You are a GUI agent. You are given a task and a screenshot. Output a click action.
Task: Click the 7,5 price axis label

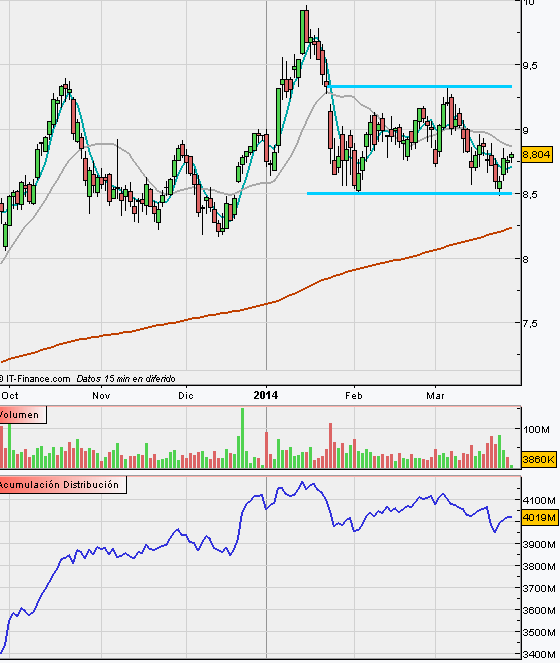point(531,324)
